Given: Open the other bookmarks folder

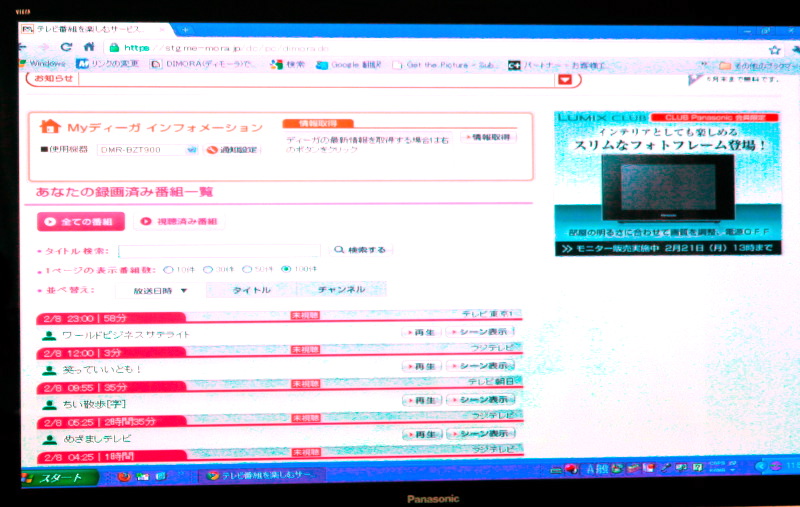Looking at the screenshot, I should 758,66.
